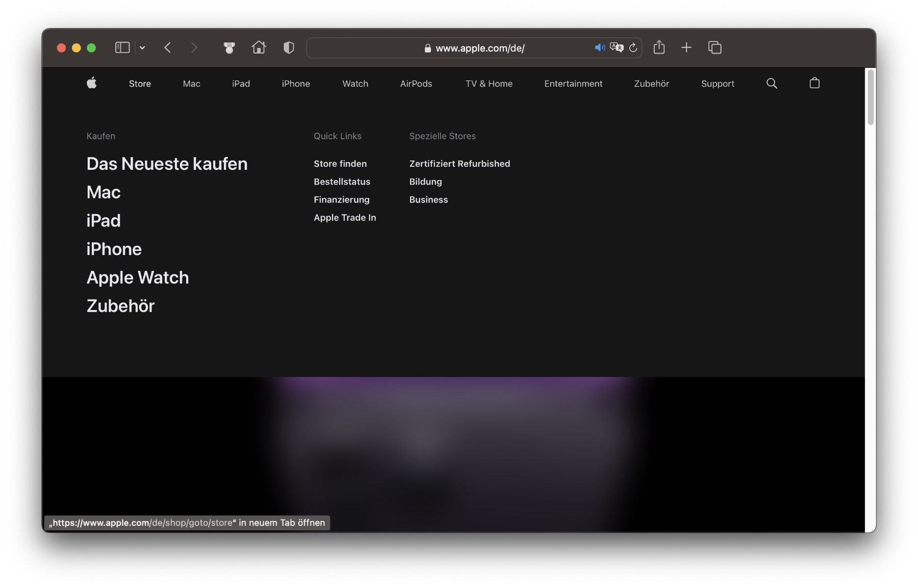Open the Zubehör navigation menu item

pos(651,84)
